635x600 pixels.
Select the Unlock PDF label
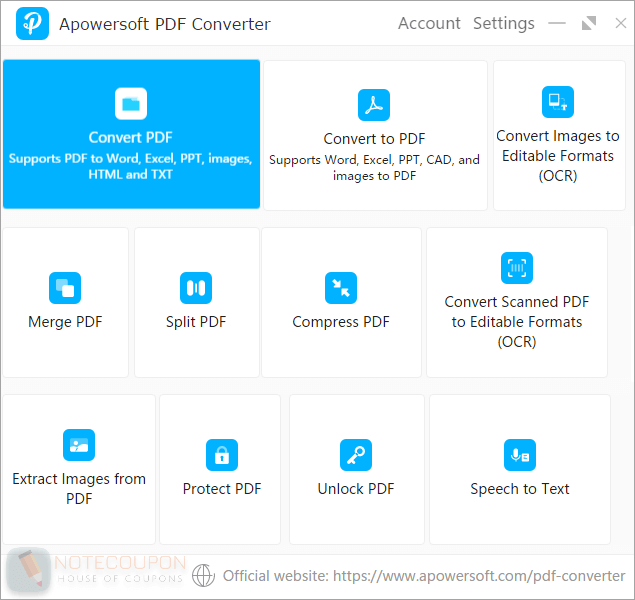coord(356,489)
